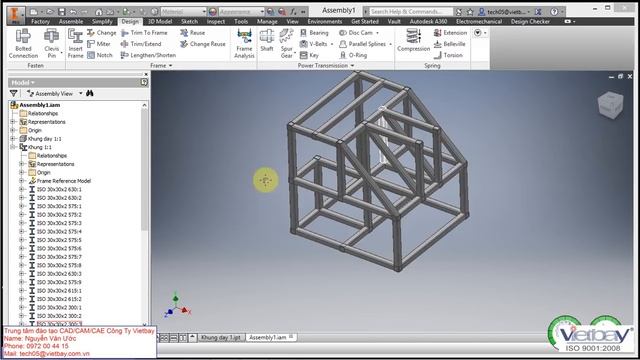Viewport: 640px width, 360px height.
Task: Collapse the Khung 1:1 node
Action: tap(13, 147)
